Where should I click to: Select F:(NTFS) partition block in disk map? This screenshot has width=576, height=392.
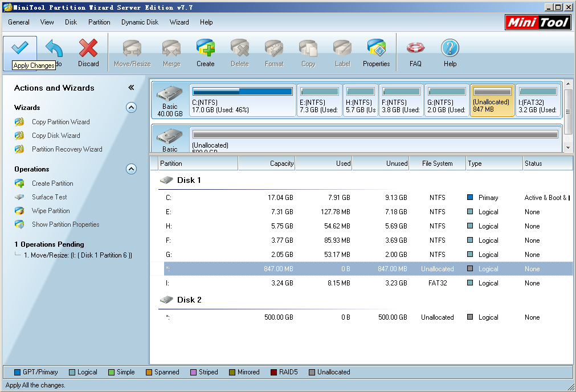pos(401,100)
